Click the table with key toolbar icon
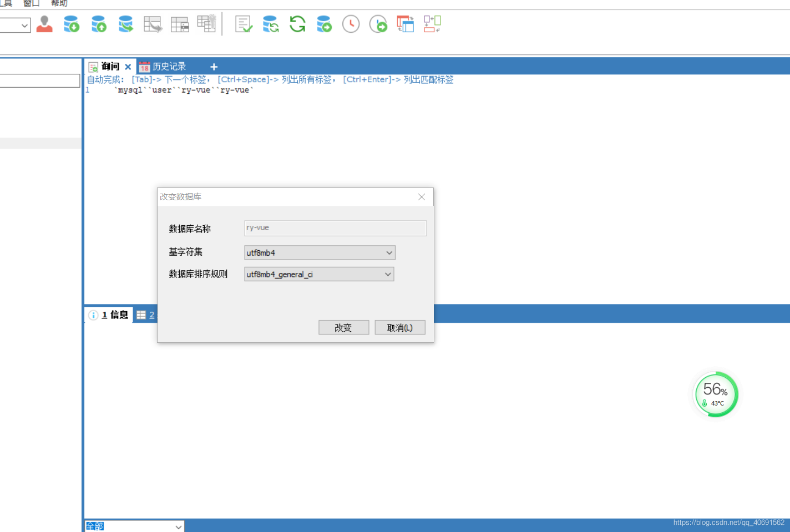Viewport: 790px width, 532px height. (x=206, y=24)
